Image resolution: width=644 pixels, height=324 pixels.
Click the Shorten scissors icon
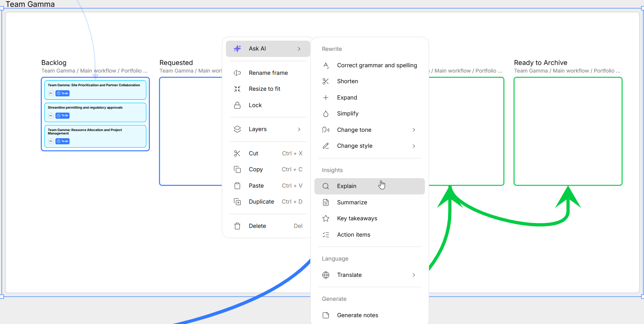(326, 81)
